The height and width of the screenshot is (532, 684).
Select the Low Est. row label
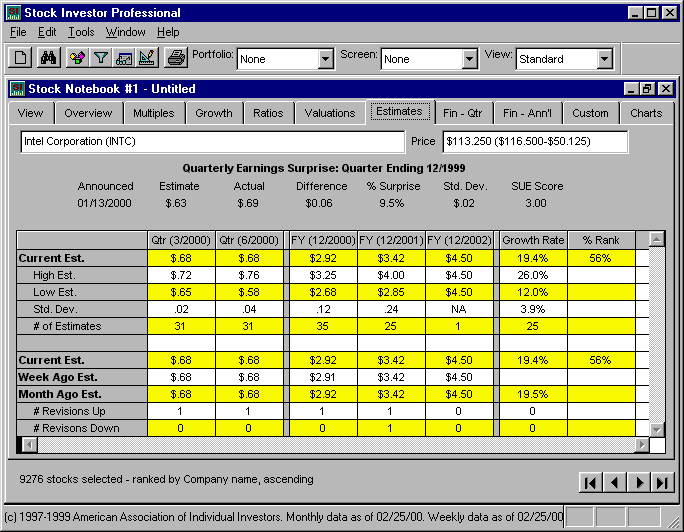pyautogui.click(x=82, y=292)
